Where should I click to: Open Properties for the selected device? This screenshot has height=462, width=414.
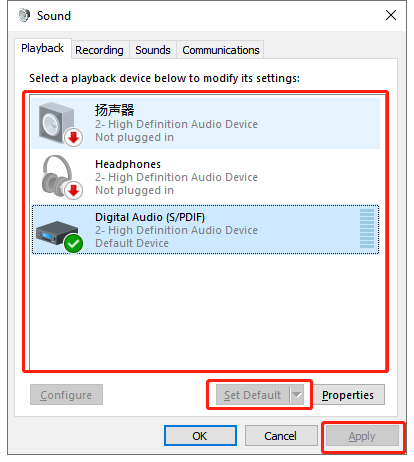click(x=348, y=395)
